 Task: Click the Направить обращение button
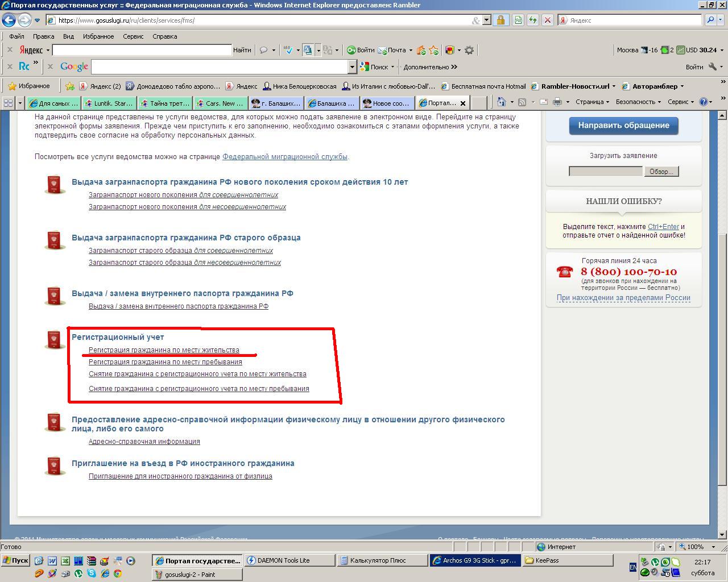(x=623, y=126)
